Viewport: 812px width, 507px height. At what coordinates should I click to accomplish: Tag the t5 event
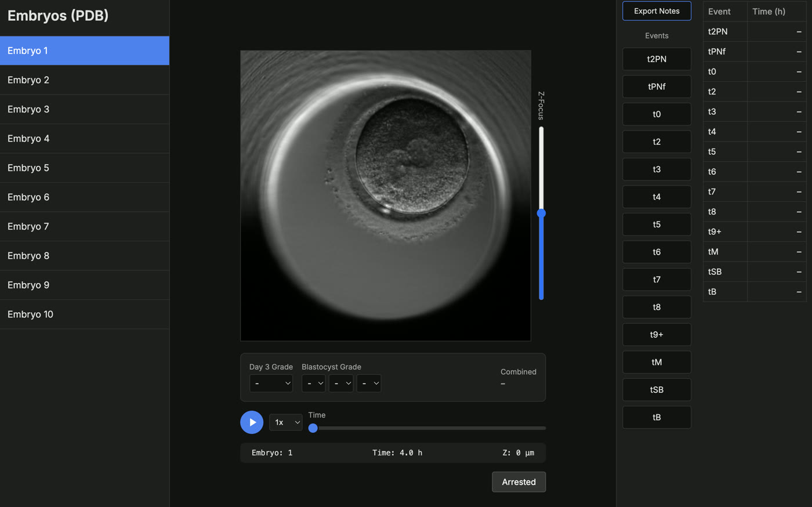657,224
